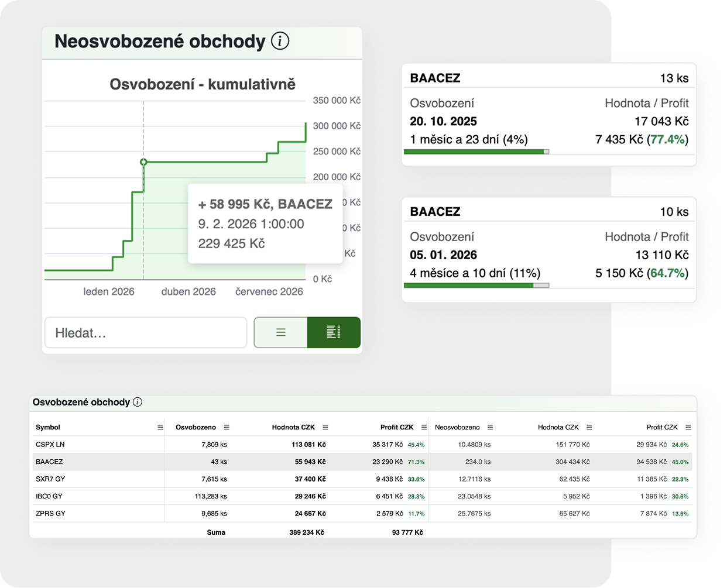Click the highlighted data point on the chart

(144, 161)
